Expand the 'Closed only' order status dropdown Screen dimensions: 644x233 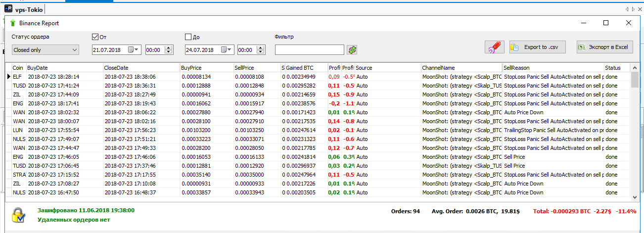tap(45, 50)
